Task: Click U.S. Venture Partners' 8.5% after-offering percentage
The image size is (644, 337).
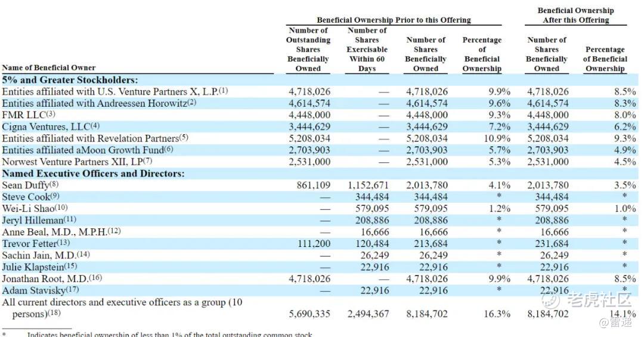Action: 625,92
